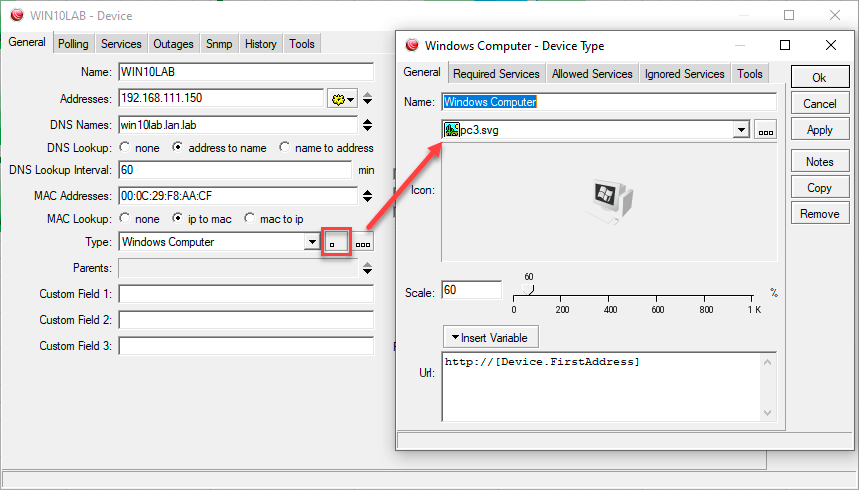Viewport: 859px width, 490px height.
Task: Open the device Services tab
Action: click(x=121, y=44)
